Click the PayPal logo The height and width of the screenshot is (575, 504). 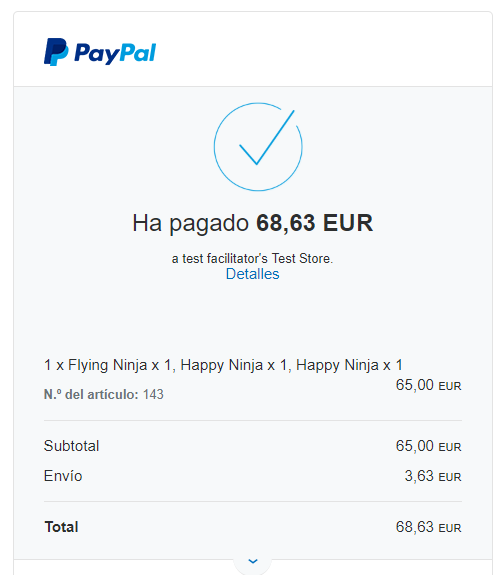[100, 52]
